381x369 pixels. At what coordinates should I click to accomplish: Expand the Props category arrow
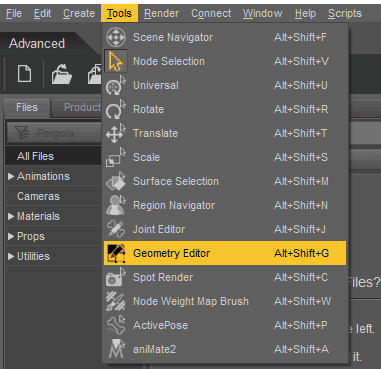point(11,236)
